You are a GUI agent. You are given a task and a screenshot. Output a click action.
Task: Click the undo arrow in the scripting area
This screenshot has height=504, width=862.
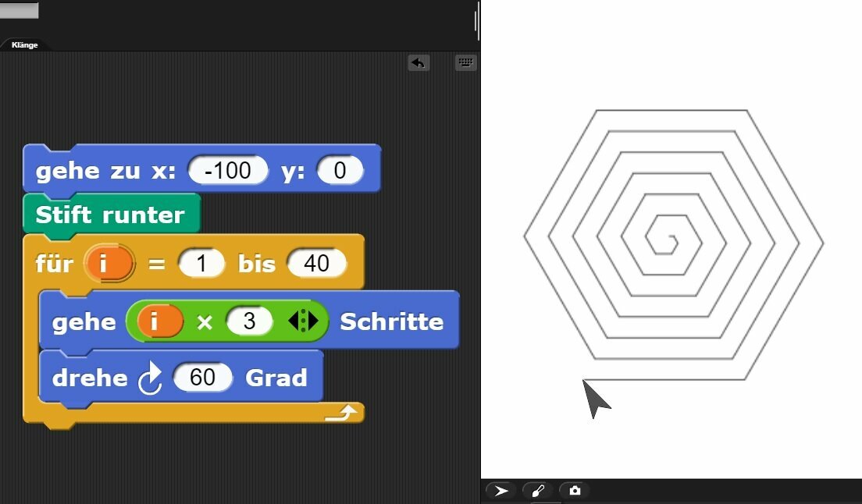coord(419,63)
